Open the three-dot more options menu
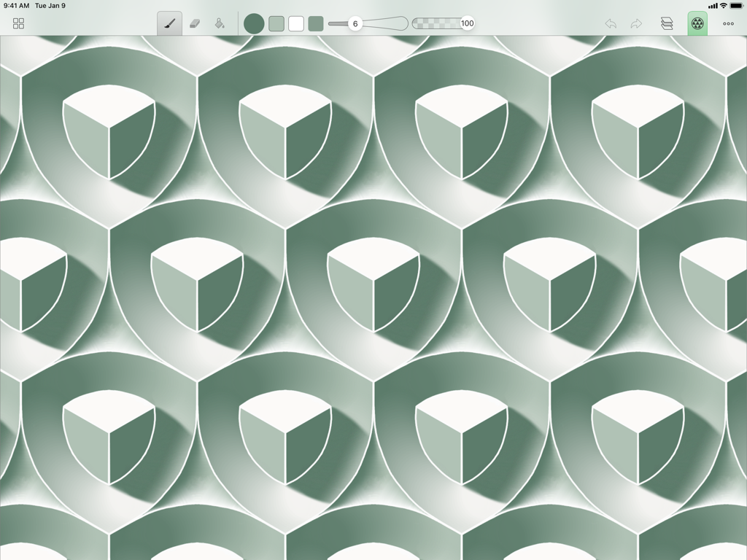The width and height of the screenshot is (747, 560). pos(728,23)
